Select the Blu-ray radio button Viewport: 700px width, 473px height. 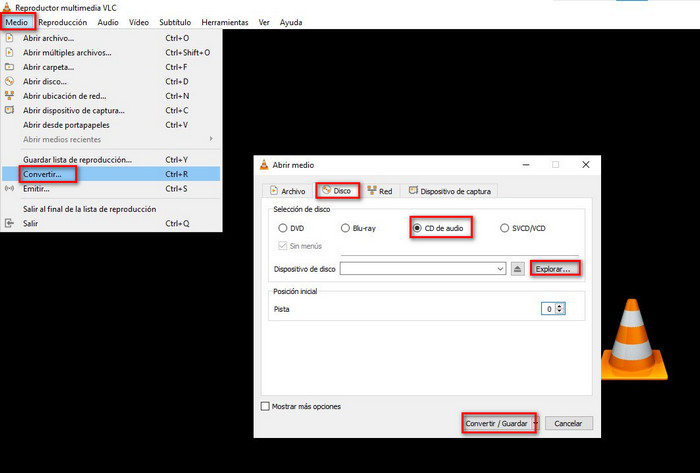tap(345, 228)
